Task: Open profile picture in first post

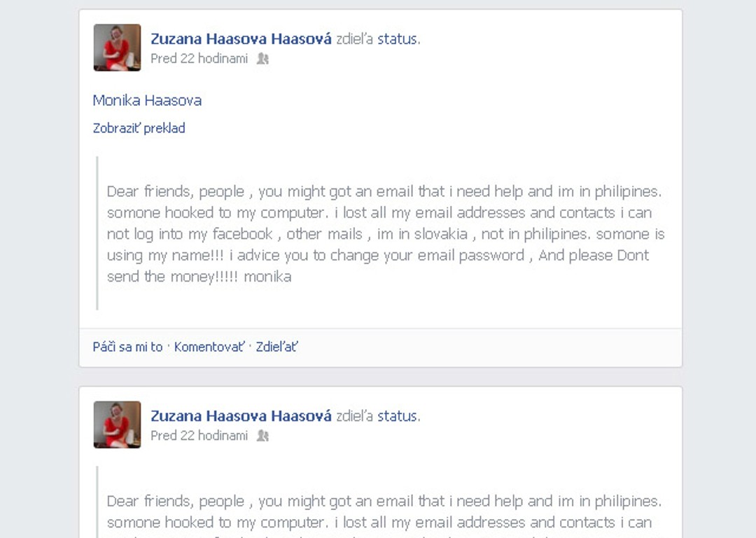Action: (117, 48)
